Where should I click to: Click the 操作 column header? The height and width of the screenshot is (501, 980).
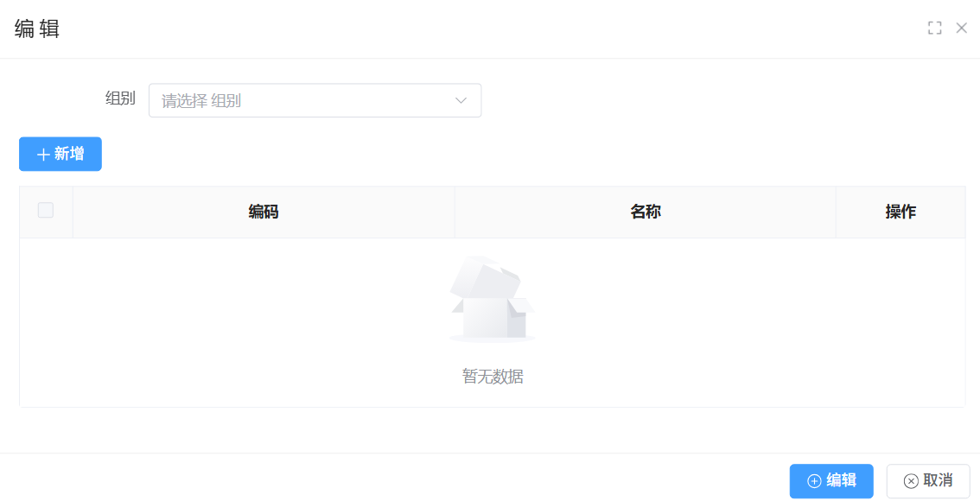[900, 212]
